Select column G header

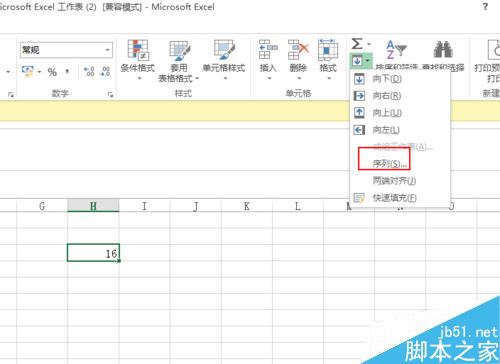tap(42, 206)
